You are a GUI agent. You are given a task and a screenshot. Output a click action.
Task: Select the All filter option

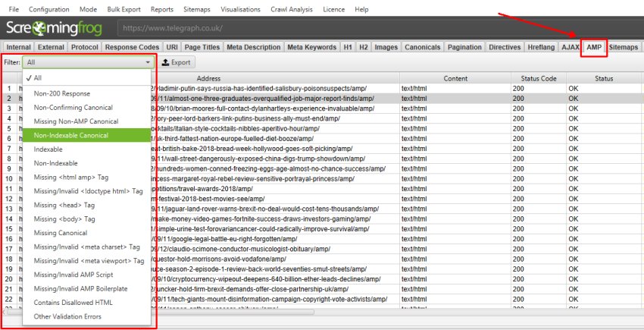click(x=86, y=78)
